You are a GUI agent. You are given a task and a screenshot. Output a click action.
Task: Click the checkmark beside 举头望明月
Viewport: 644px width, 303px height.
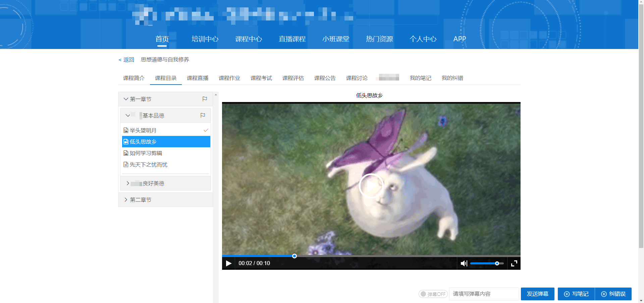pyautogui.click(x=206, y=130)
